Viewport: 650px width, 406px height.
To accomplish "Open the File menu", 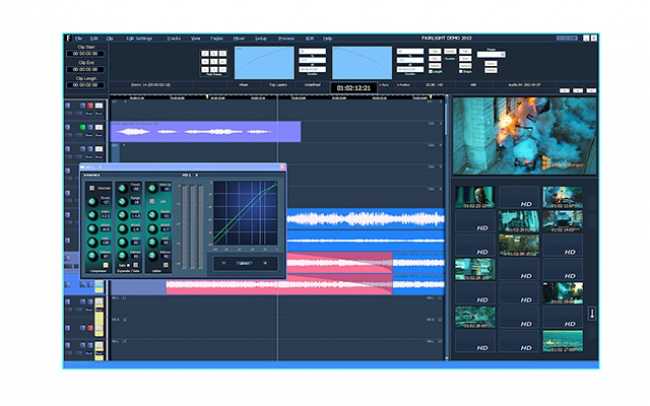I will pyautogui.click(x=78, y=38).
